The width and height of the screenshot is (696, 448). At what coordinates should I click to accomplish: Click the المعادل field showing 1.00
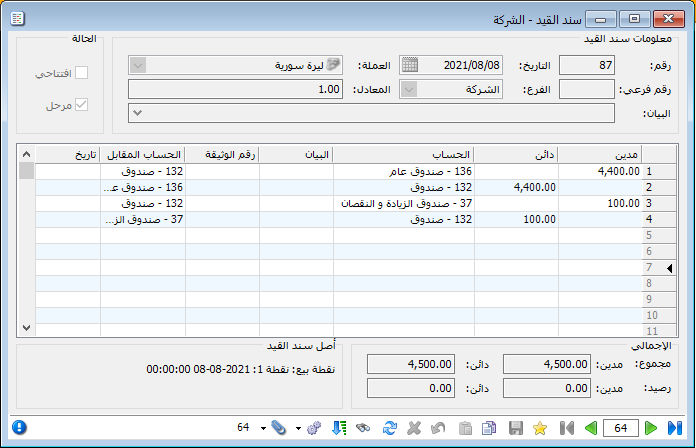pos(235,89)
